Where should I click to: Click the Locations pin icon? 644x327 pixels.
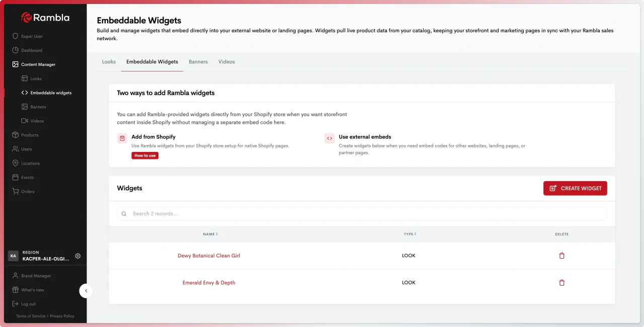click(x=16, y=163)
